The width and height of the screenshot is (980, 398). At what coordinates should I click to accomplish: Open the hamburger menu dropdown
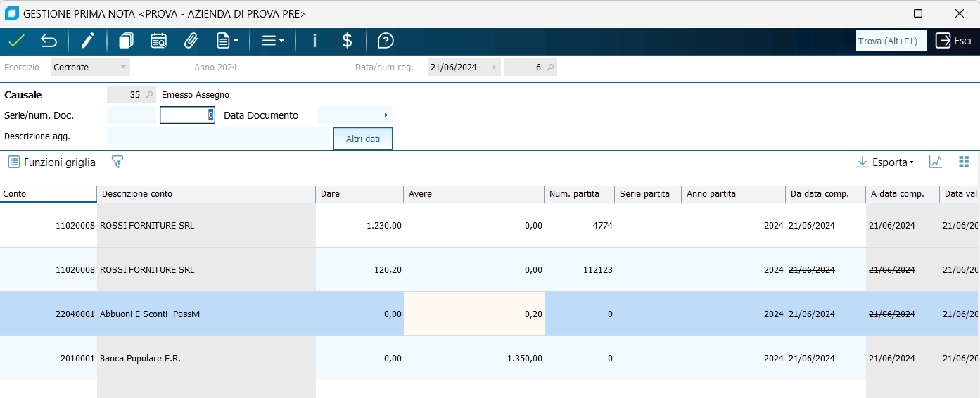coord(273,41)
